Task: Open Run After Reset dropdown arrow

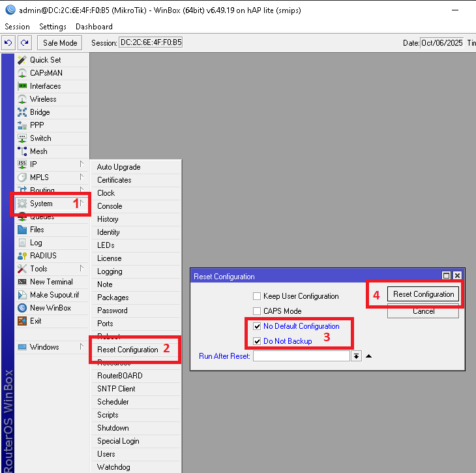Action: (356, 356)
